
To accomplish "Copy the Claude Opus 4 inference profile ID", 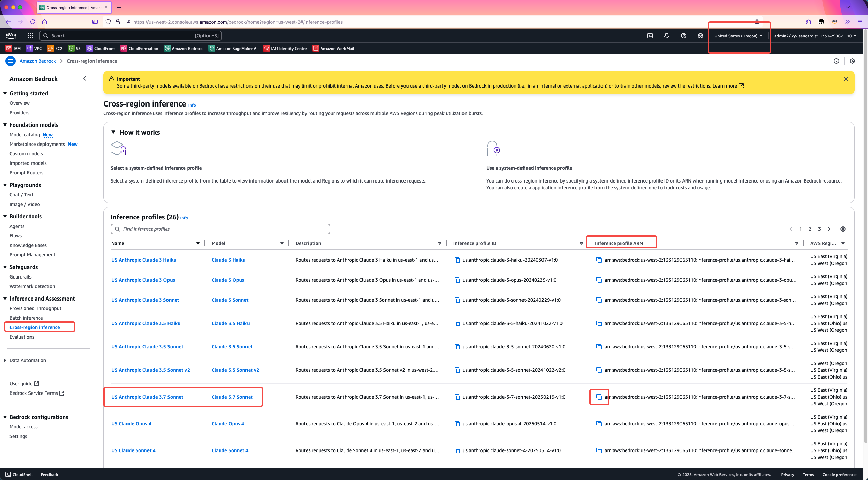I will coord(457,424).
